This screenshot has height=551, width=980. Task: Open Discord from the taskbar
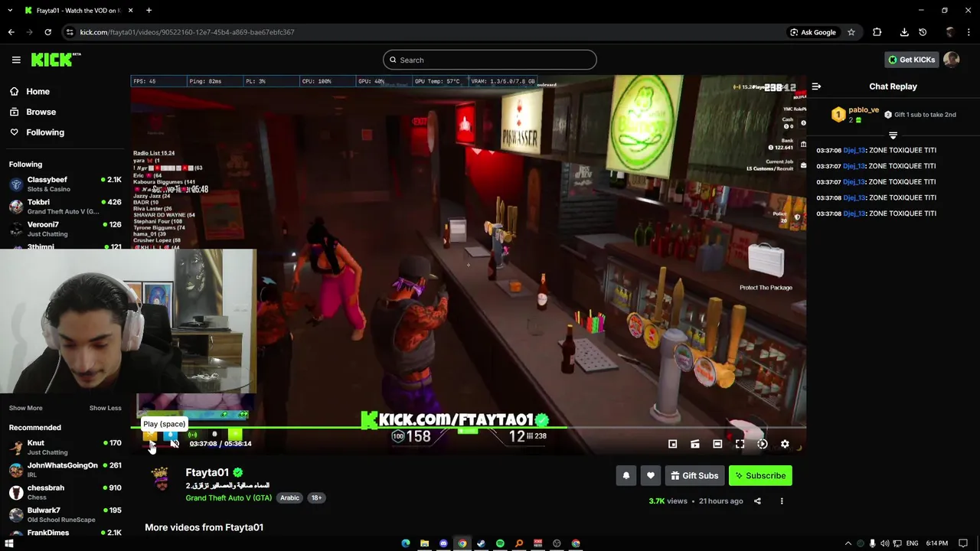pyautogui.click(x=443, y=543)
